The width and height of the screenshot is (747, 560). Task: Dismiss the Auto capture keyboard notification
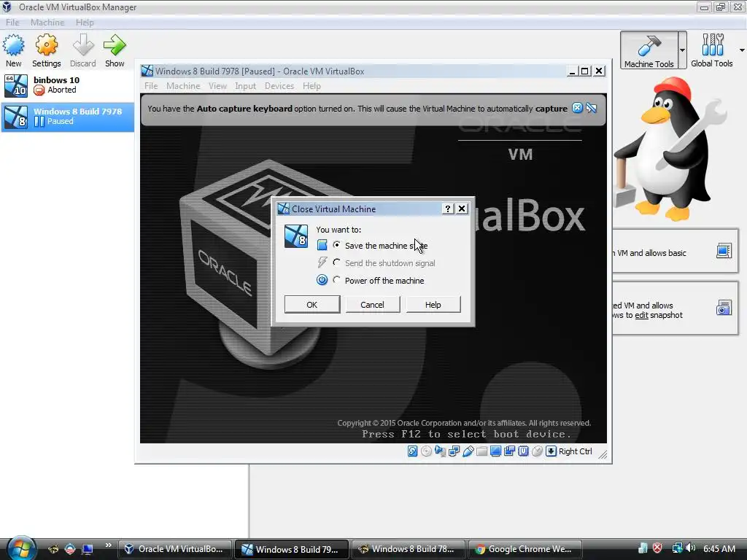click(577, 108)
